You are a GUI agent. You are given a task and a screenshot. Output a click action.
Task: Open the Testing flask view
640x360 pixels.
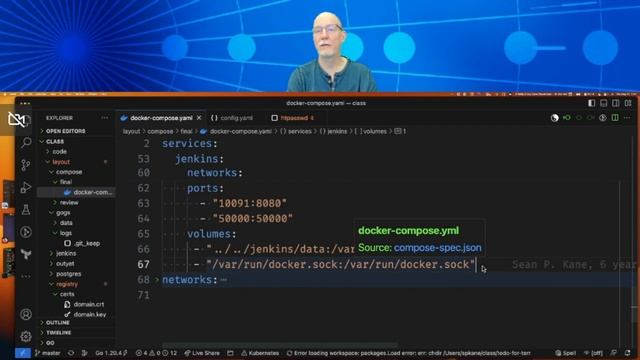point(26,210)
